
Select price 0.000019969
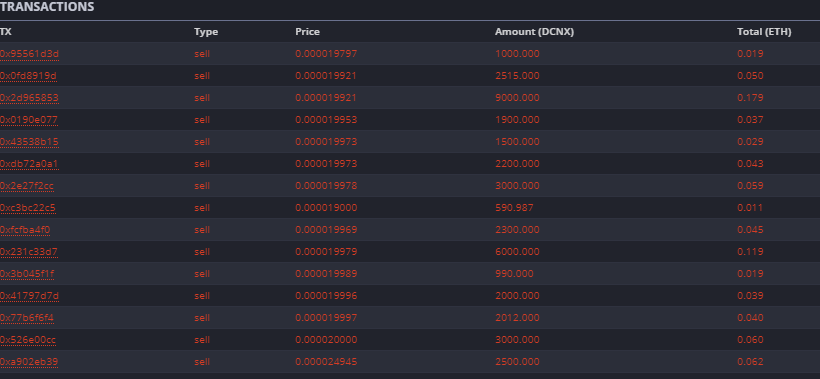click(326, 229)
